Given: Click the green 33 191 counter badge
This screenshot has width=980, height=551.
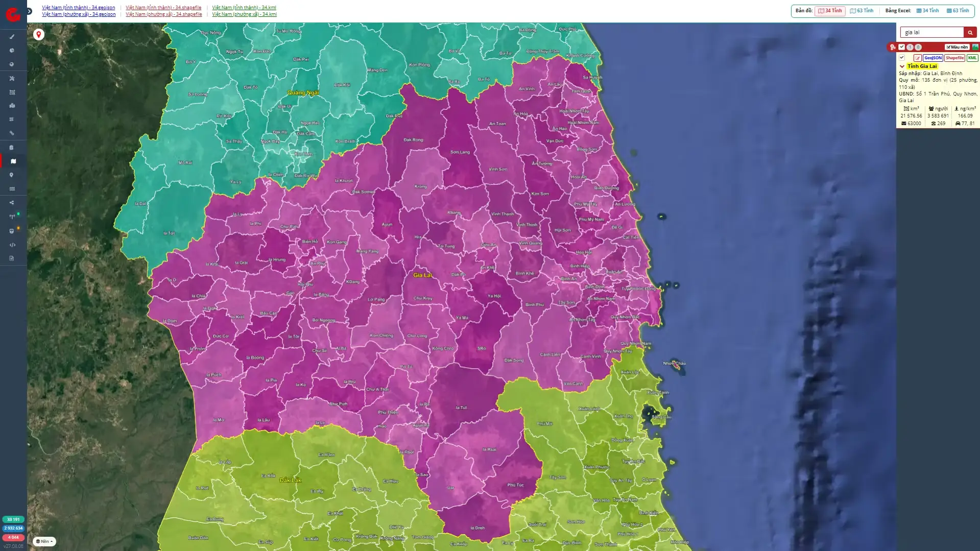Looking at the screenshot, I should point(13,519).
